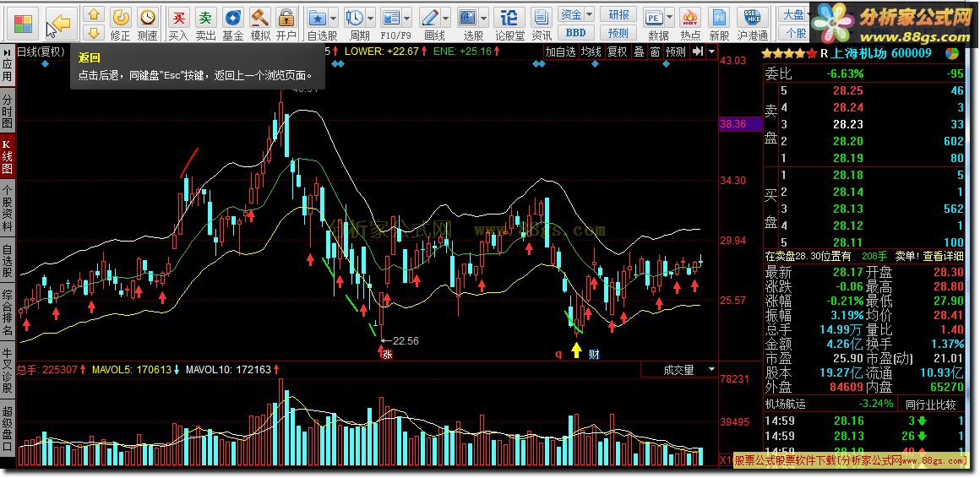Click the 日线(复权) period label
Screen dimensions: 980x478
coord(41,52)
